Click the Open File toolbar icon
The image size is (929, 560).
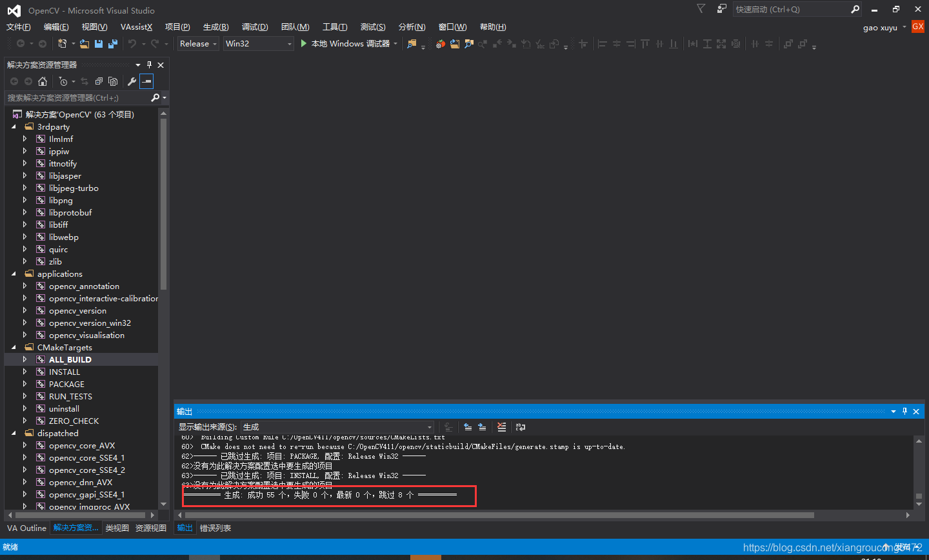pos(85,43)
